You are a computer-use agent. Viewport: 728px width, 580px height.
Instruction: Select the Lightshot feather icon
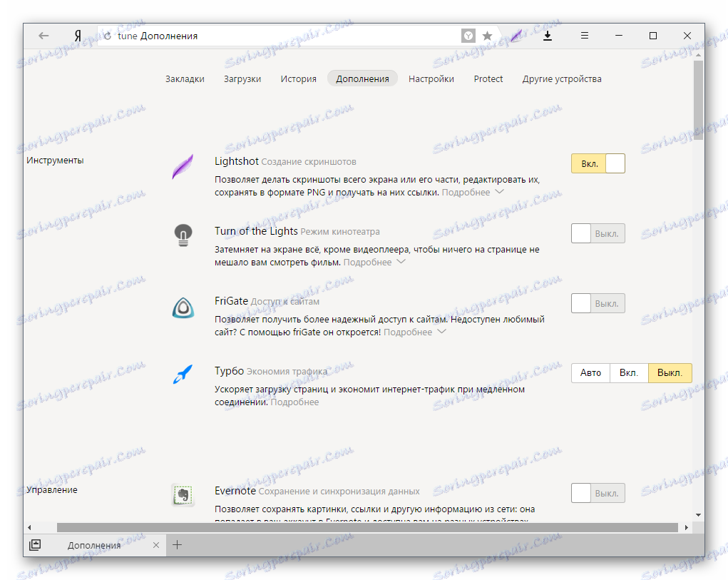(x=182, y=164)
